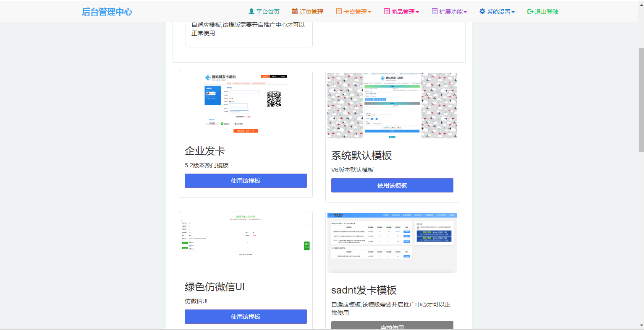Click 使用该模板 under 系统默认模板
Screen dimensions: 644x330
(392, 185)
